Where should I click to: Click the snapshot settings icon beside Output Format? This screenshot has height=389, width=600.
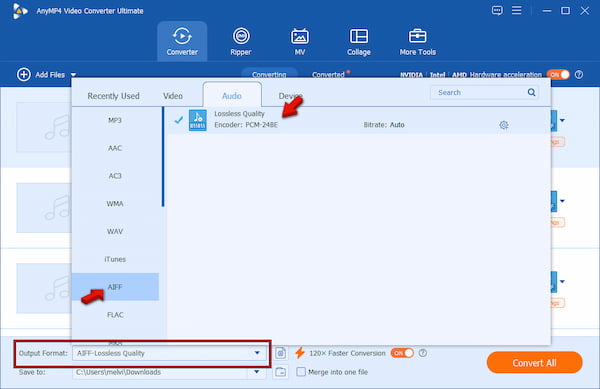[280, 353]
